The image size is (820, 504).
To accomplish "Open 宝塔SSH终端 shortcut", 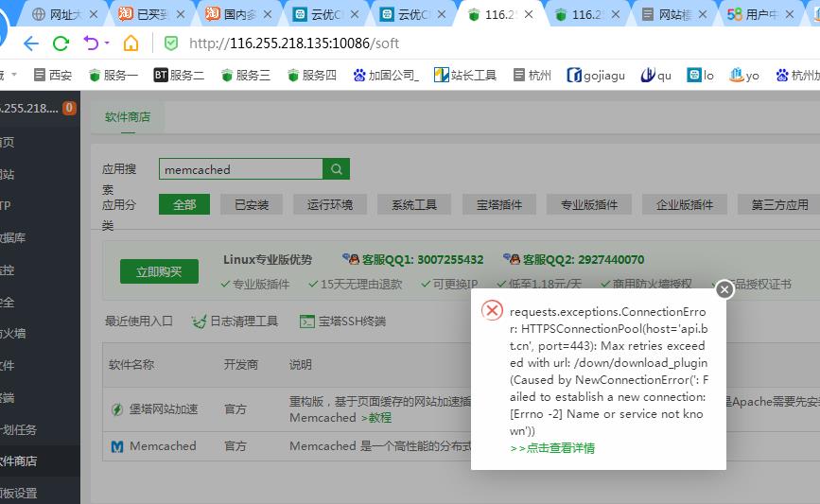I will (x=342, y=321).
